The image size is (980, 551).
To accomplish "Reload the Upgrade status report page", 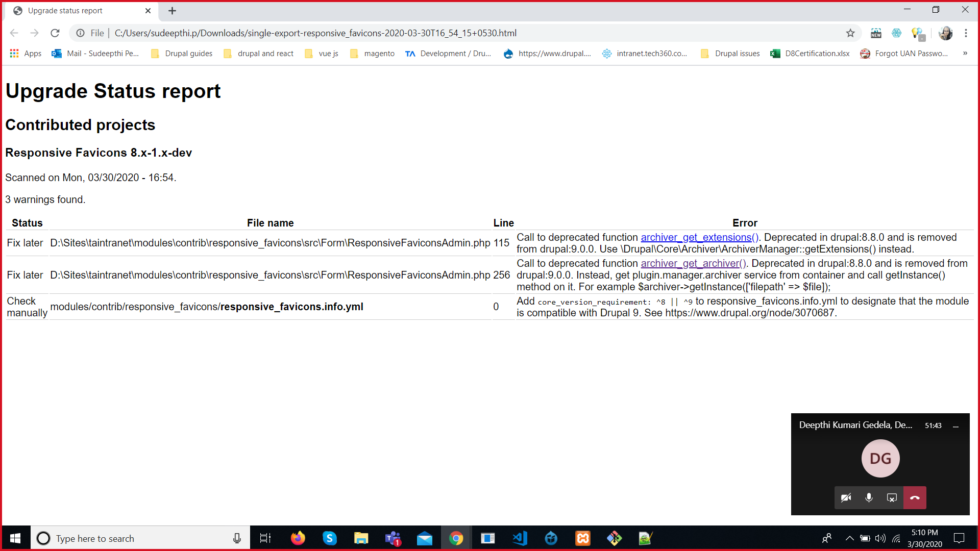I will (x=55, y=33).
